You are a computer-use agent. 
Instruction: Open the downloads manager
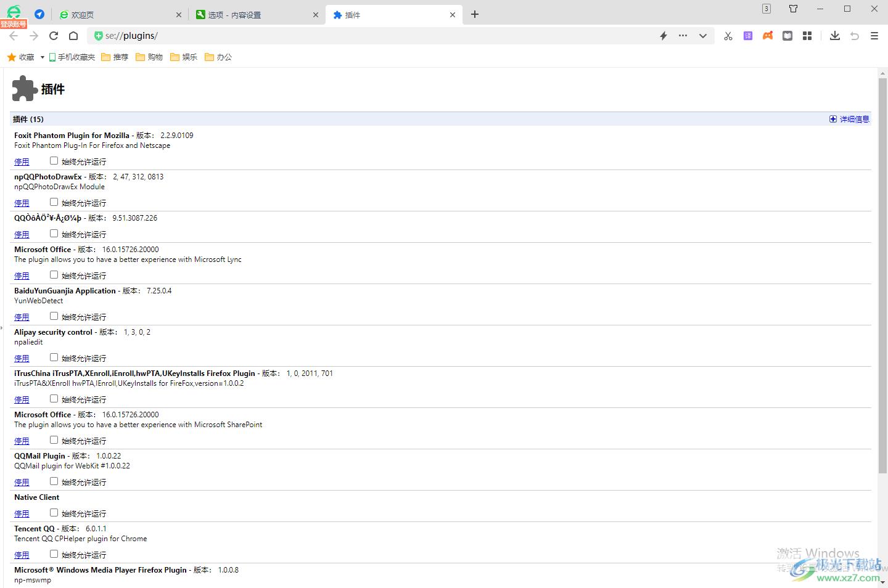point(835,36)
